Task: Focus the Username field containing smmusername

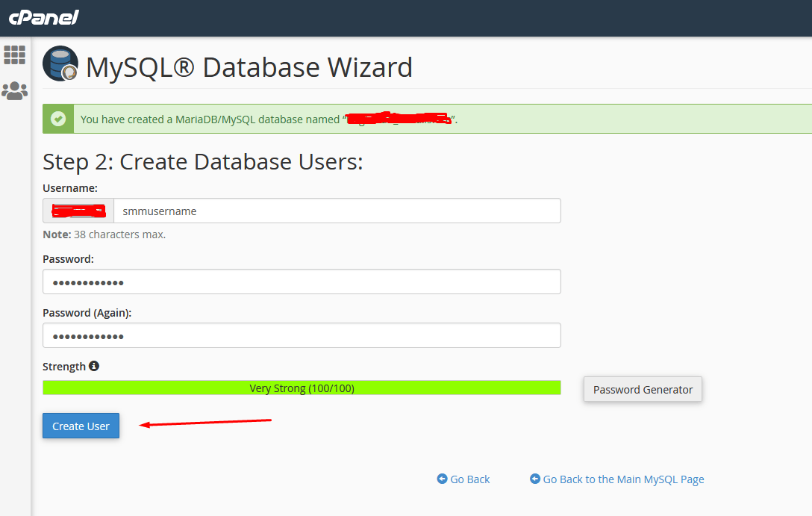Action: (x=336, y=211)
